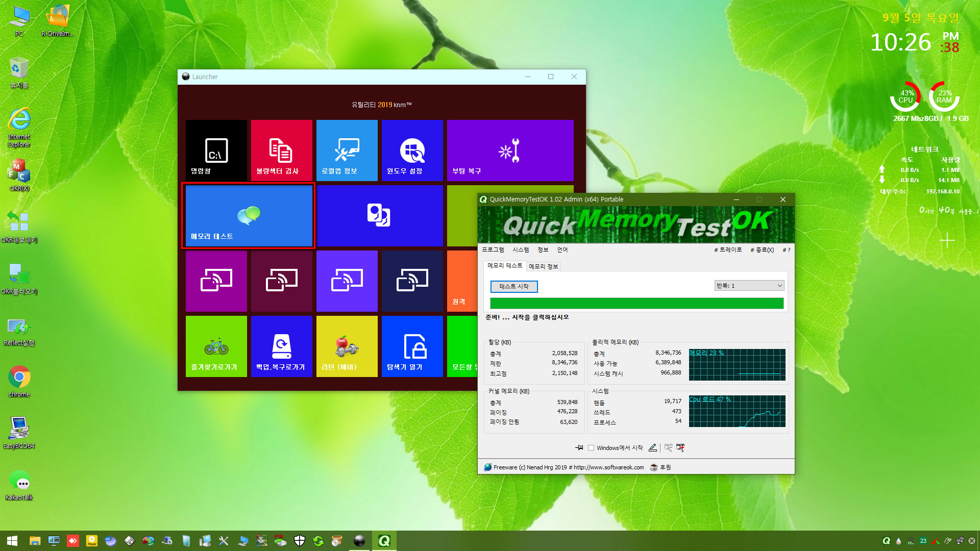The width and height of the screenshot is (980, 551).
Task: Open the violet cast-screen tile
Action: [x=347, y=281]
